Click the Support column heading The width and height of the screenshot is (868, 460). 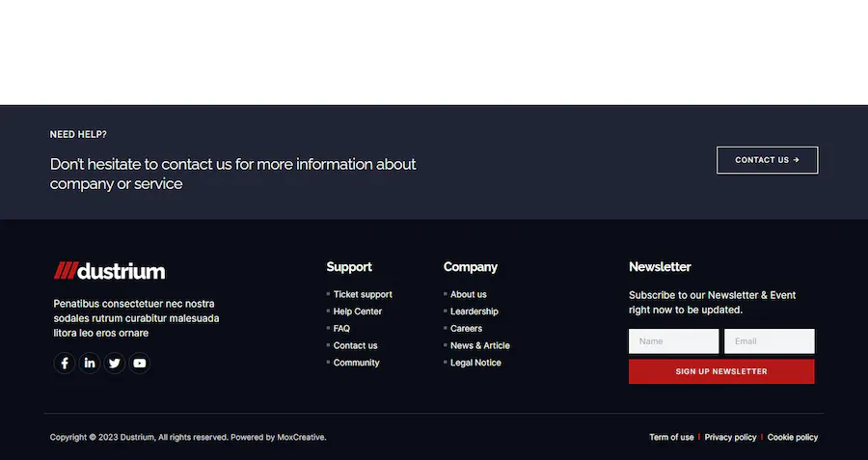(349, 267)
